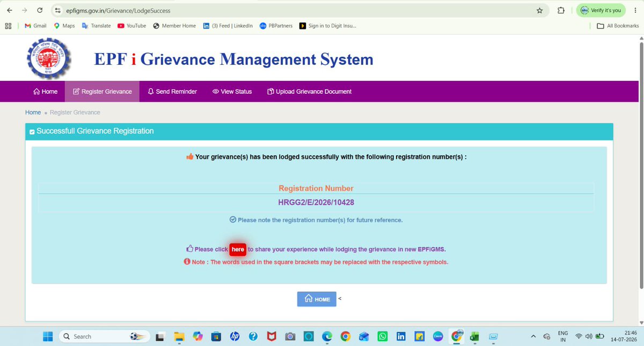Click the Verify it's you profile button
Screen dimensions: 644x346
pyautogui.click(x=601, y=10)
